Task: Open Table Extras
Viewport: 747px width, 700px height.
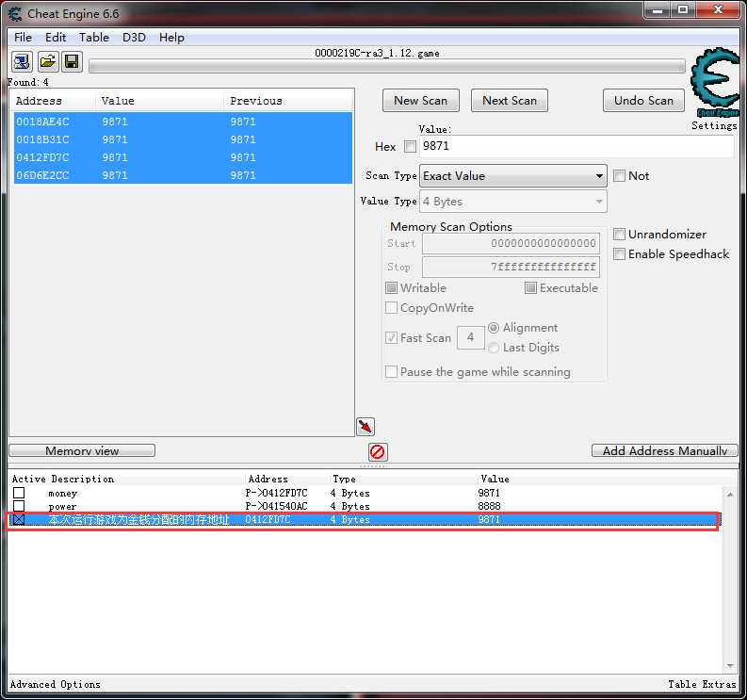Action: point(702,685)
